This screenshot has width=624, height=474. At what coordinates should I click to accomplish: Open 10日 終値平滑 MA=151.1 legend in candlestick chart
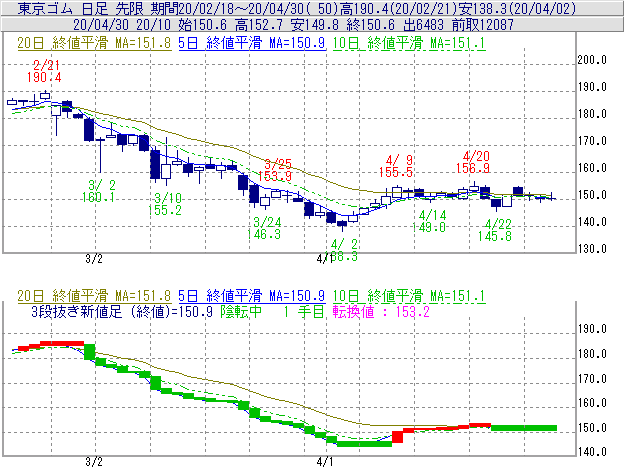click(x=409, y=43)
